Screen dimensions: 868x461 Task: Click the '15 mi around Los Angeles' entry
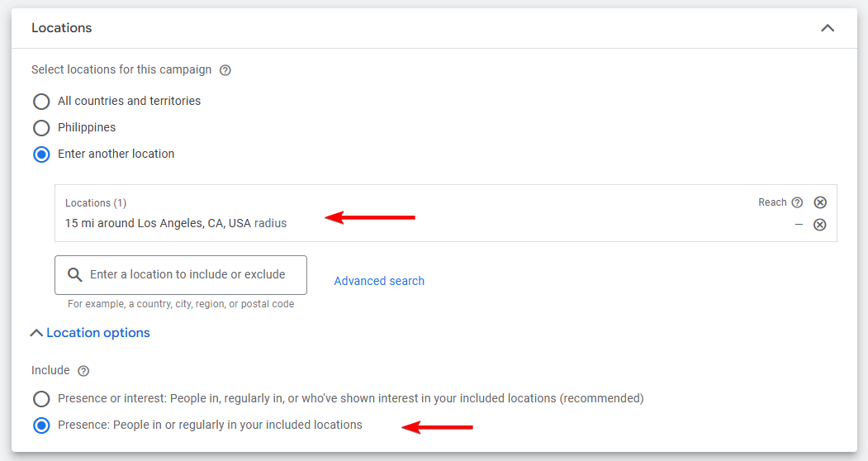(176, 223)
